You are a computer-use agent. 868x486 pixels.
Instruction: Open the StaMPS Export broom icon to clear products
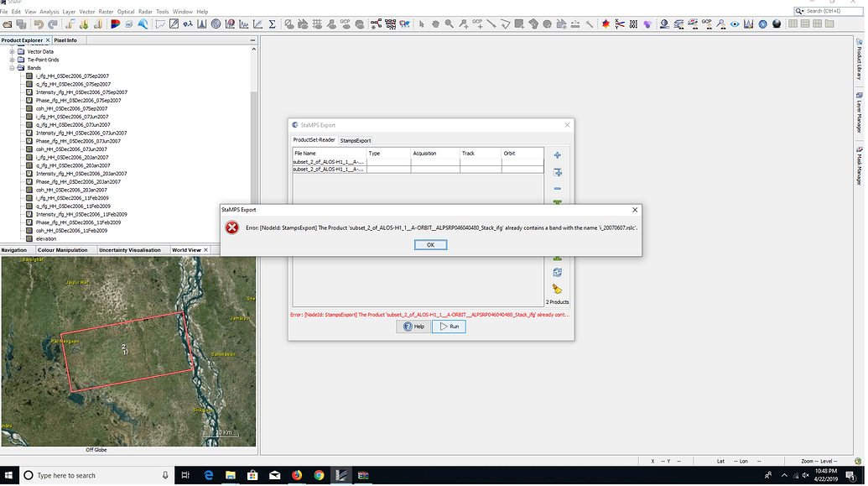(556, 288)
